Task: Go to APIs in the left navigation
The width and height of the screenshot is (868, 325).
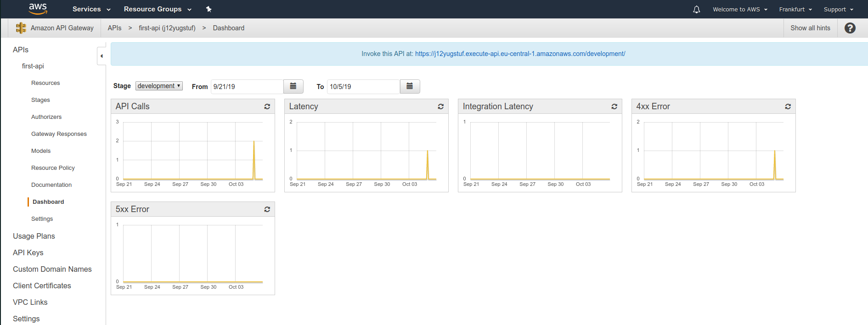Action: [21, 50]
